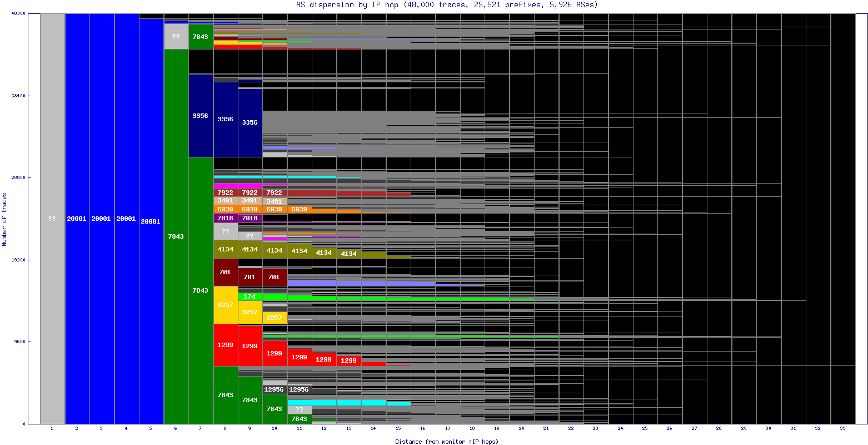Click the bottom green 7843 block at hop 9
This screenshot has width=868, height=445.
(250, 400)
